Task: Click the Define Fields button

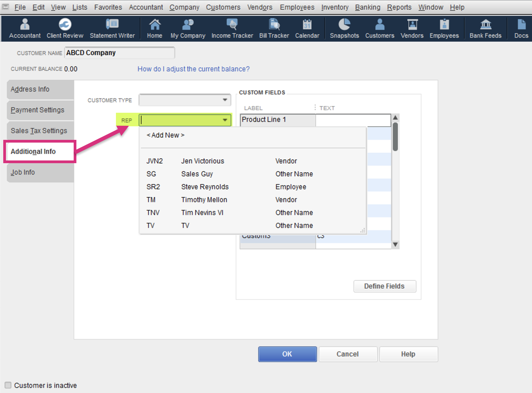Action: (x=384, y=286)
